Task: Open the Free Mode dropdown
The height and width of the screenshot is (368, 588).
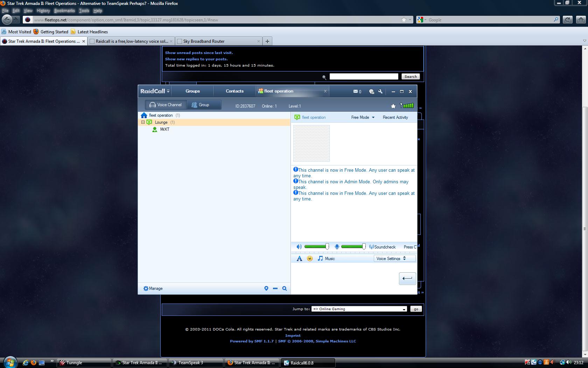Action: pos(363,117)
